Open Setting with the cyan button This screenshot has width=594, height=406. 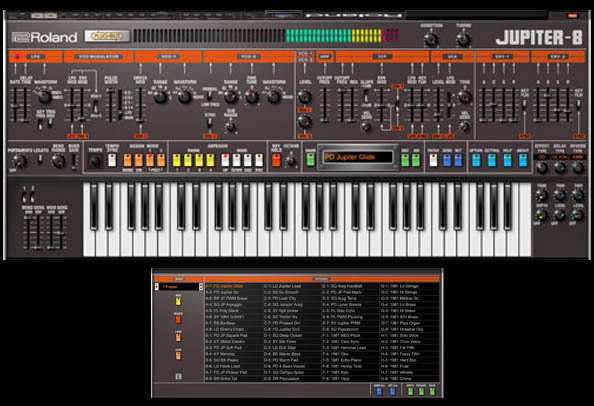click(x=492, y=160)
